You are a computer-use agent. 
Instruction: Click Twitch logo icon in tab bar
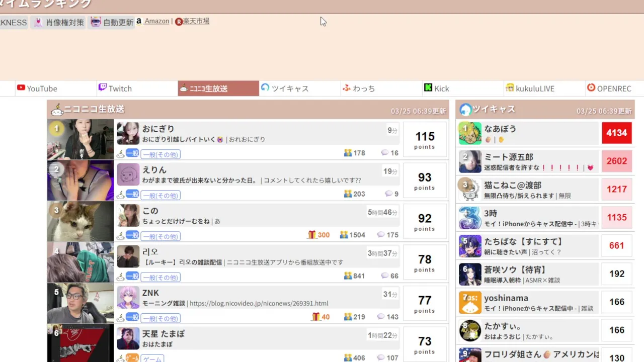click(103, 87)
